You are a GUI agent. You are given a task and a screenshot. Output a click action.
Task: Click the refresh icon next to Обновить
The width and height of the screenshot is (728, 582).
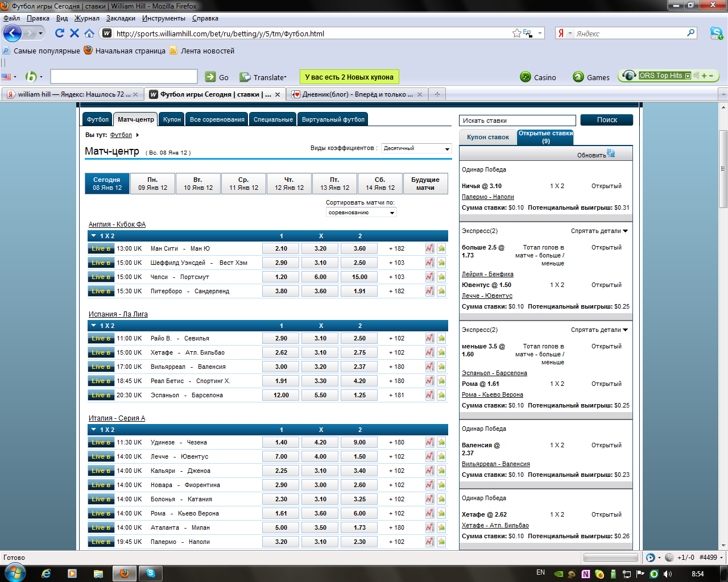(611, 153)
